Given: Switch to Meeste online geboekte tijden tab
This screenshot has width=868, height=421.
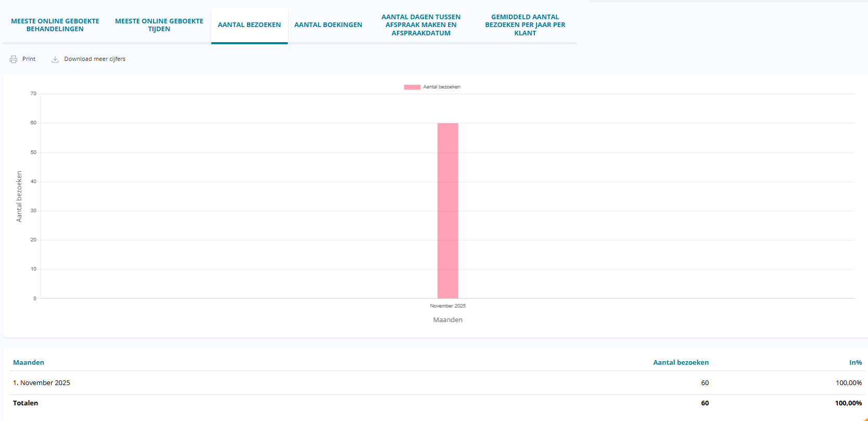Looking at the screenshot, I should [159, 25].
